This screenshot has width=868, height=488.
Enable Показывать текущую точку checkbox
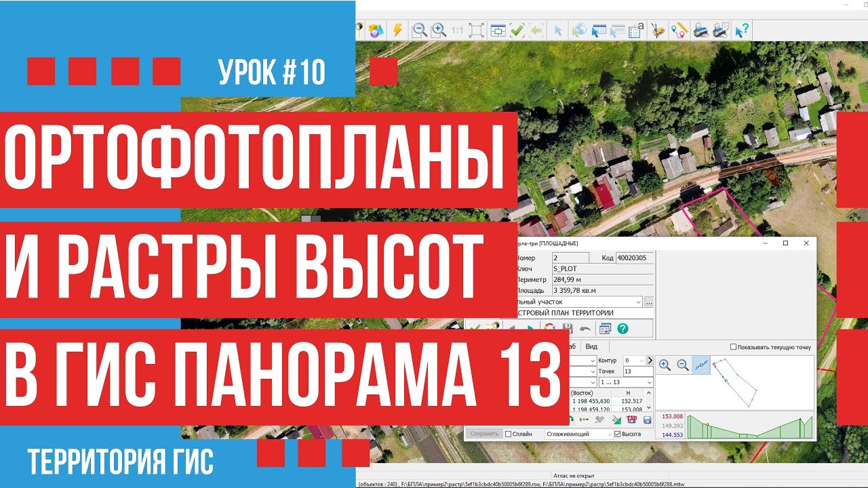click(734, 347)
